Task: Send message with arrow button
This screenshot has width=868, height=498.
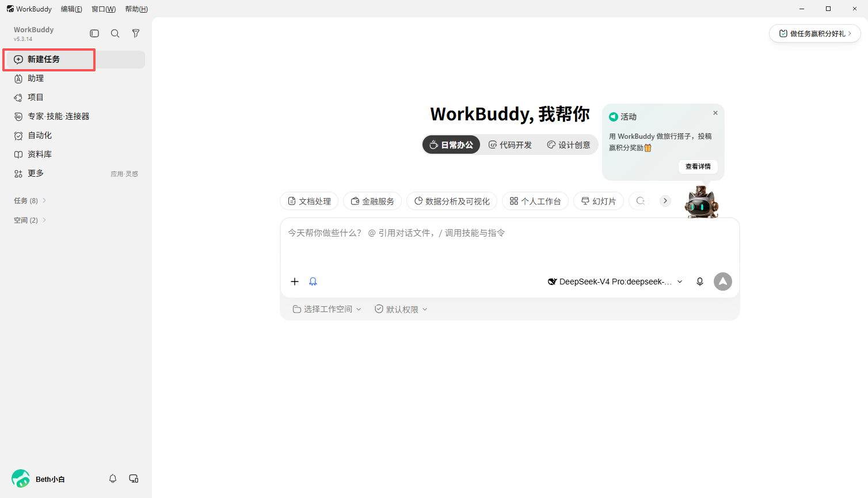Action: pyautogui.click(x=723, y=282)
